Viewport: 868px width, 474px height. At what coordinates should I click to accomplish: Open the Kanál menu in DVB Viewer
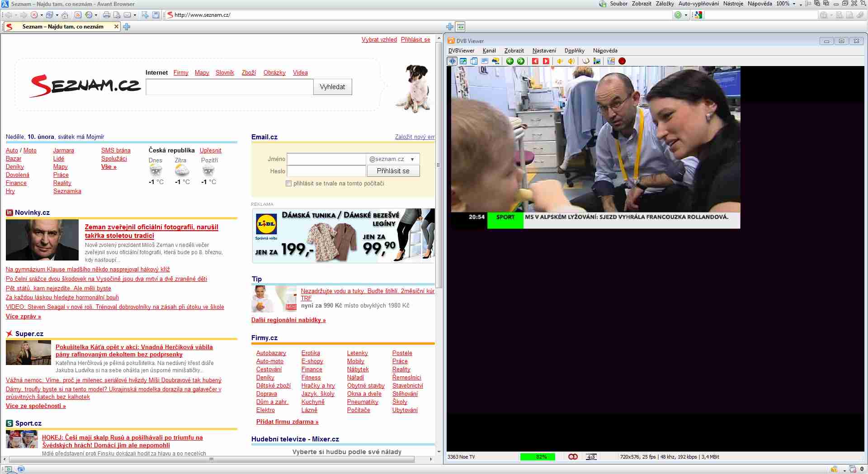tap(489, 51)
